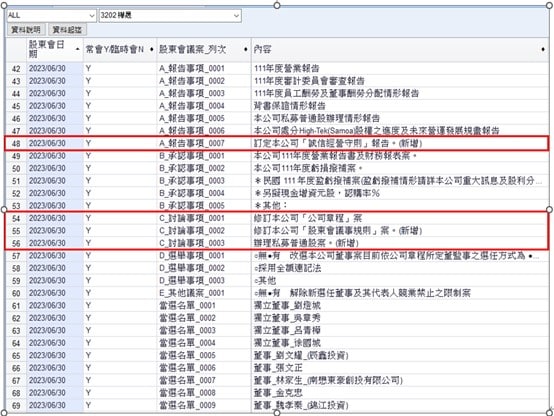Click content 董事_張文正
Screen dimensions: 554x416
(400, 368)
